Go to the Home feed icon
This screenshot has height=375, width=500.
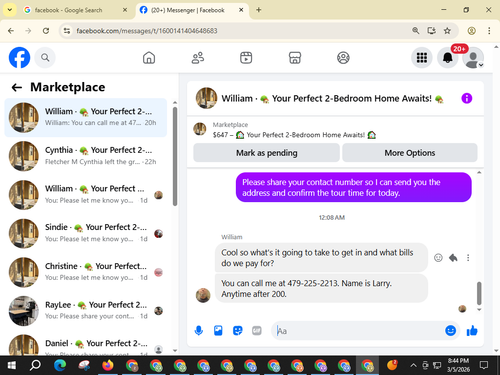[149, 58]
